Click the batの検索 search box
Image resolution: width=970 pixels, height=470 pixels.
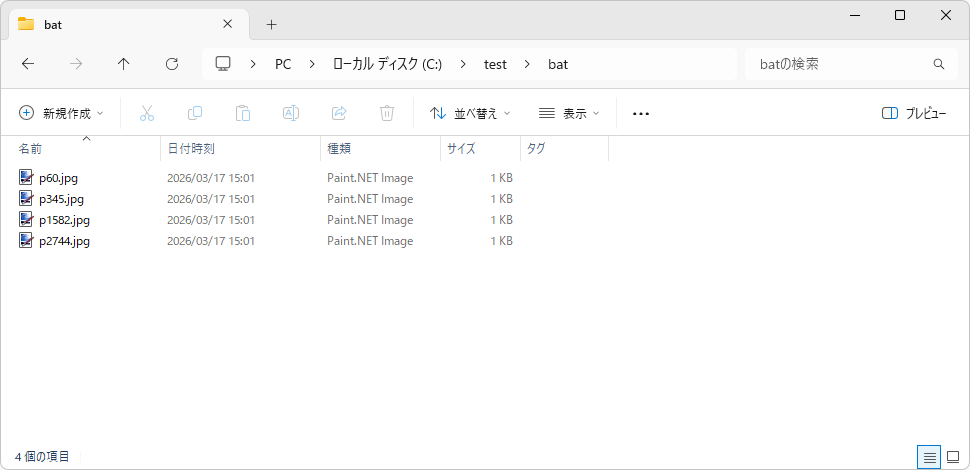[x=851, y=64]
